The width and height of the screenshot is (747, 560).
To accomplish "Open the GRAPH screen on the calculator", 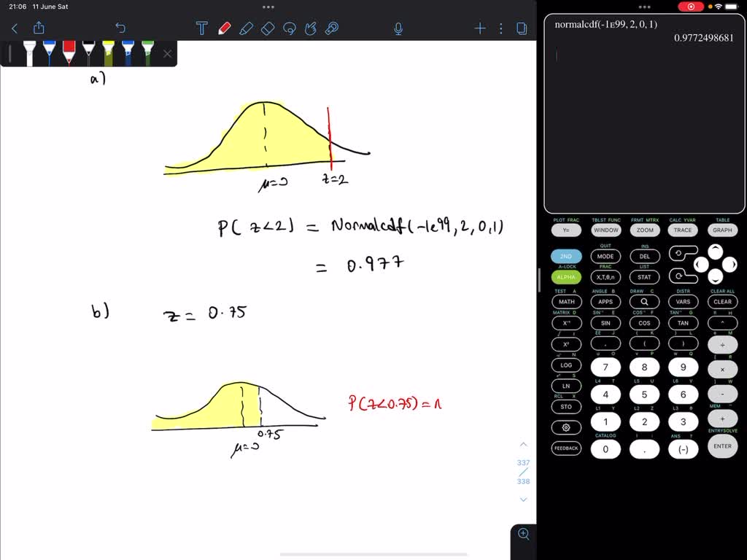I will pyautogui.click(x=722, y=230).
